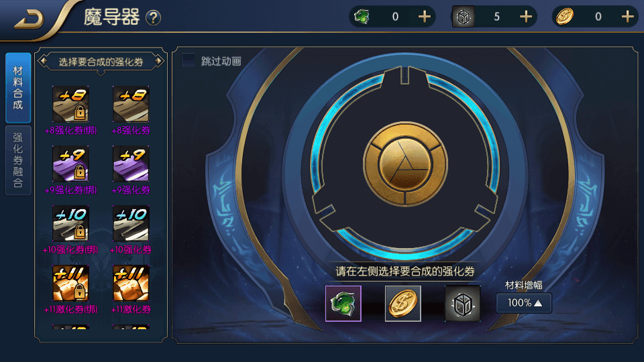Expand the 材料增幅 100% dropdown
Image resolution: width=644 pixels, height=362 pixels.
click(524, 303)
